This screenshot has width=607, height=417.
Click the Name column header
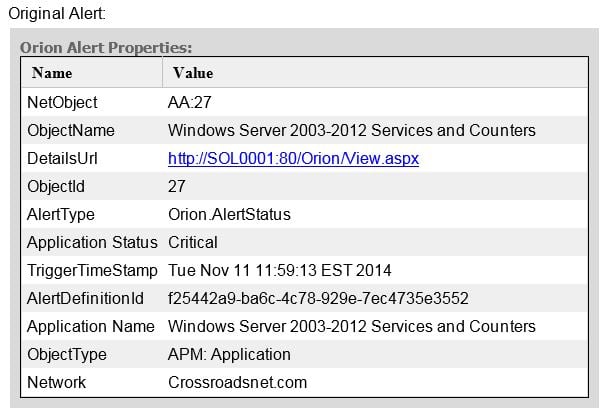pyautogui.click(x=52, y=73)
